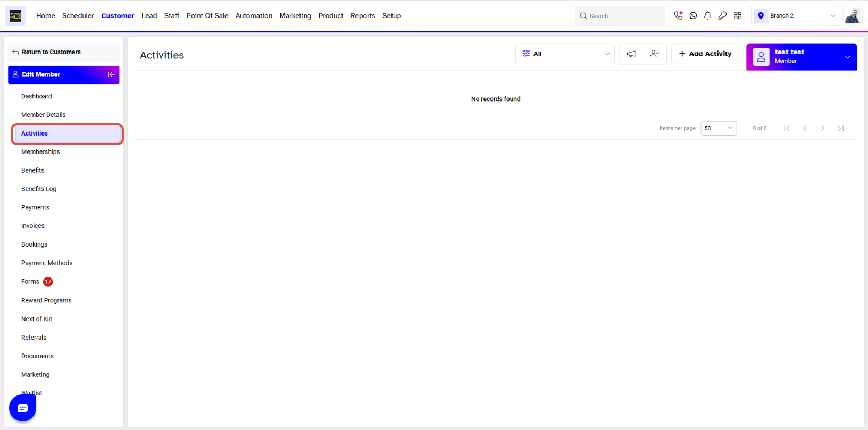Open Point Of Sale menu

pyautogui.click(x=207, y=16)
